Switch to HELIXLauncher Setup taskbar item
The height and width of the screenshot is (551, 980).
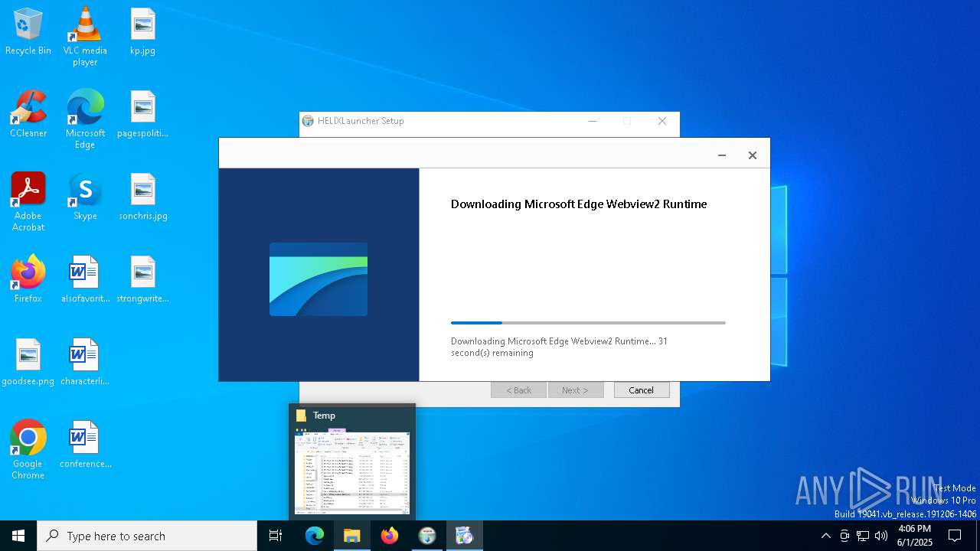click(x=427, y=536)
